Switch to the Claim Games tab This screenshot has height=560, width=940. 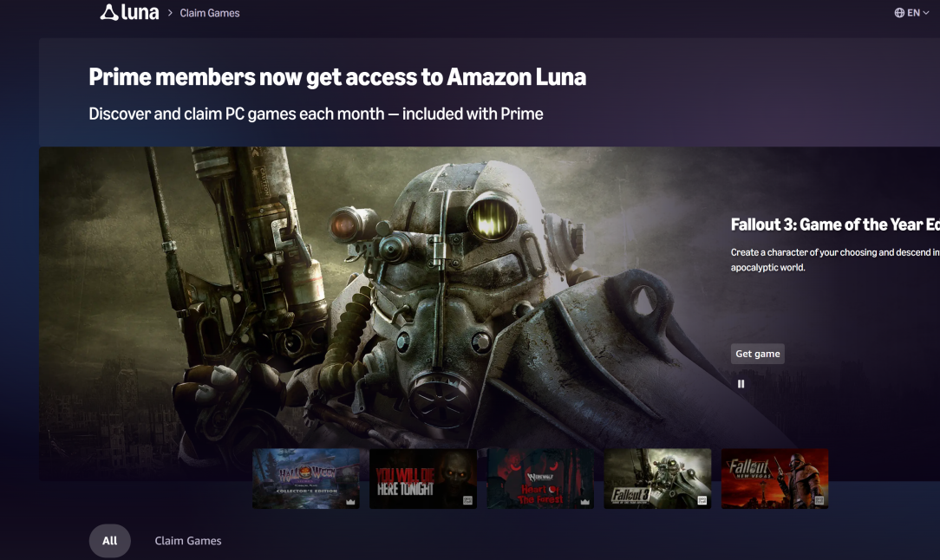point(187,541)
